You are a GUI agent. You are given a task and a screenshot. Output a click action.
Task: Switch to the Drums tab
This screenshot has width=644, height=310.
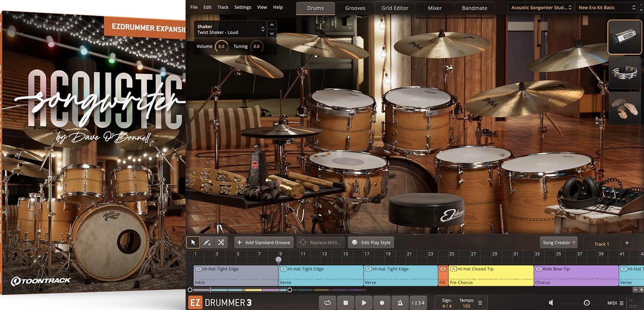(x=315, y=8)
